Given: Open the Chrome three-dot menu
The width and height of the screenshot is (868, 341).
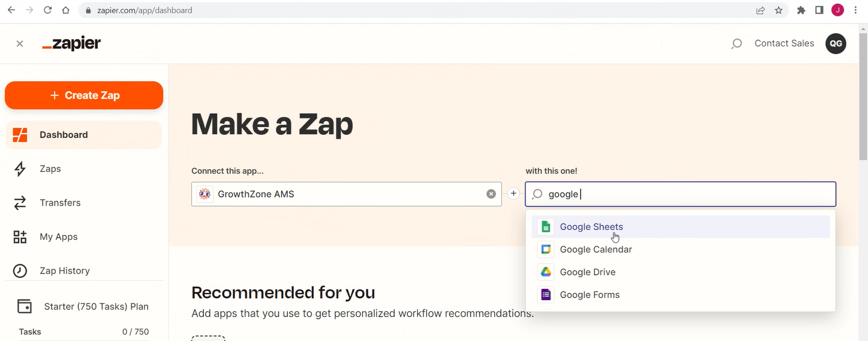Looking at the screenshot, I should [x=855, y=10].
